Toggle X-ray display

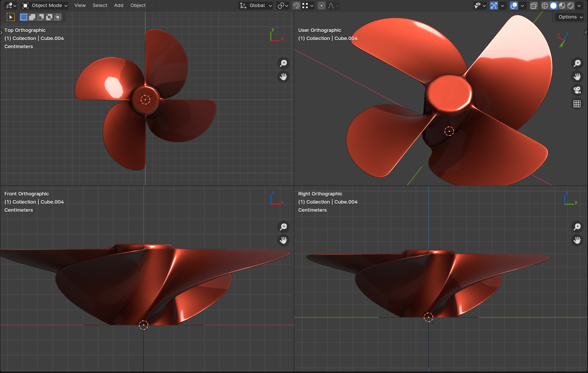point(534,6)
